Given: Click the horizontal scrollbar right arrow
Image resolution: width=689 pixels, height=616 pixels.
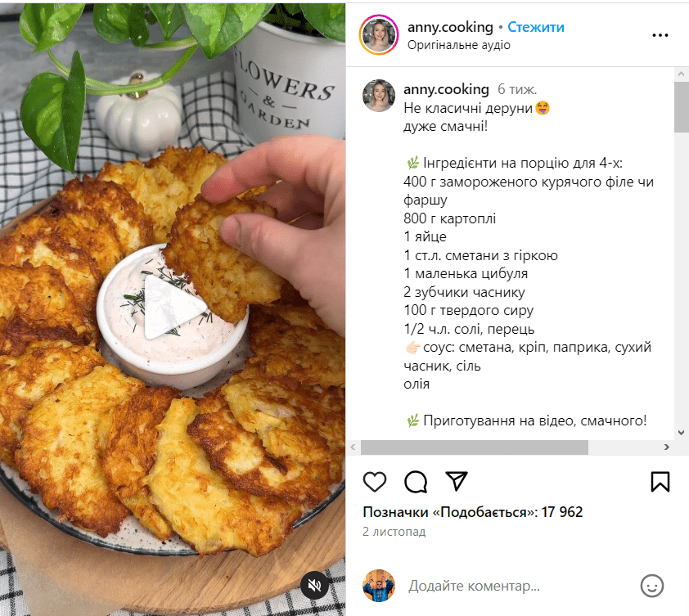Looking at the screenshot, I should 667,447.
